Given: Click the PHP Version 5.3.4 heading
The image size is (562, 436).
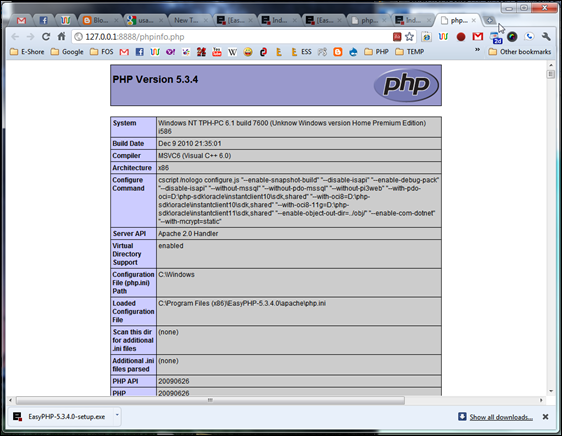Looking at the screenshot, I should click(x=155, y=79).
